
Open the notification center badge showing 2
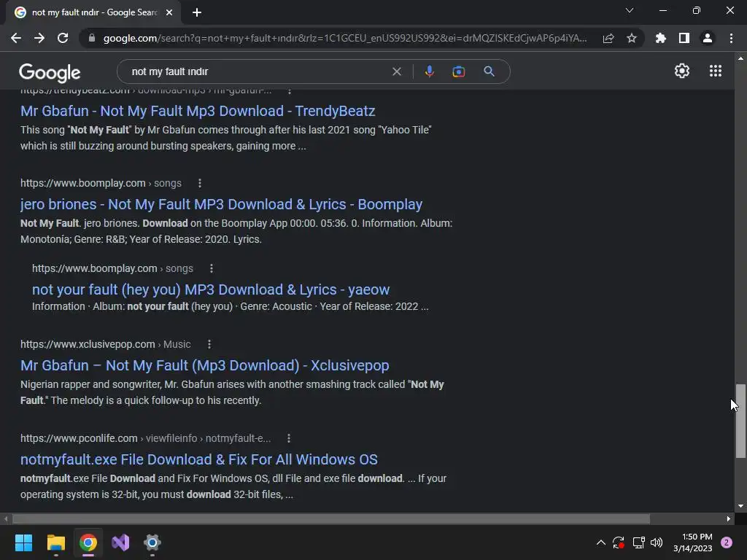point(727,542)
